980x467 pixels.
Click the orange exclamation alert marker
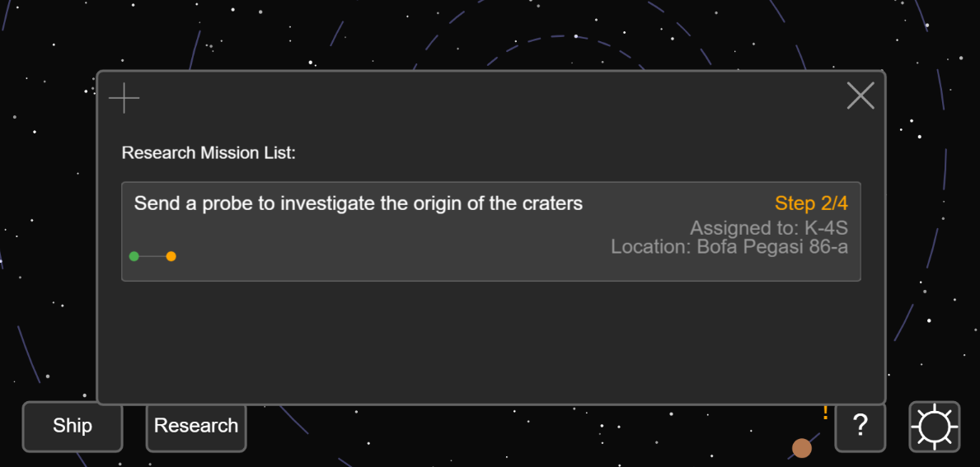tap(825, 412)
